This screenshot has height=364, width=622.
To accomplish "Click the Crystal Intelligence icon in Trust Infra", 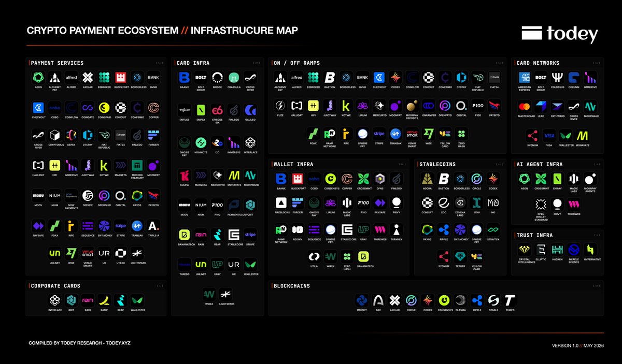I will [525, 250].
